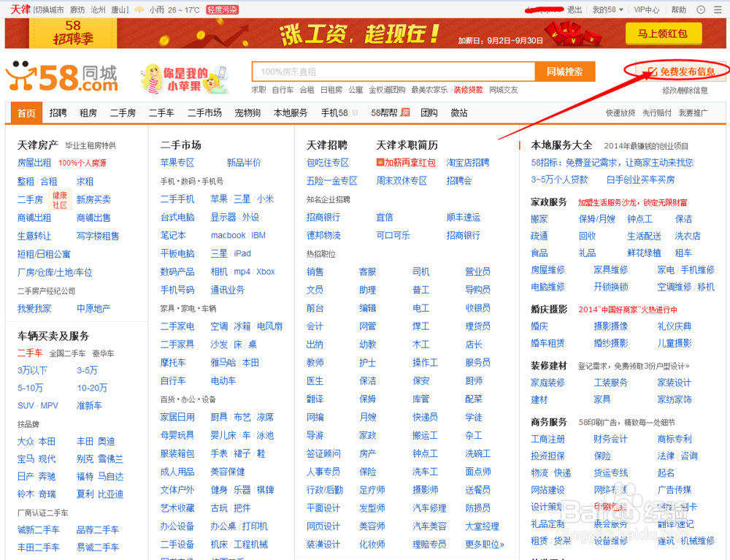The image size is (730, 560).
Task: Click the 开锁换锁 service link
Action: tap(611, 287)
